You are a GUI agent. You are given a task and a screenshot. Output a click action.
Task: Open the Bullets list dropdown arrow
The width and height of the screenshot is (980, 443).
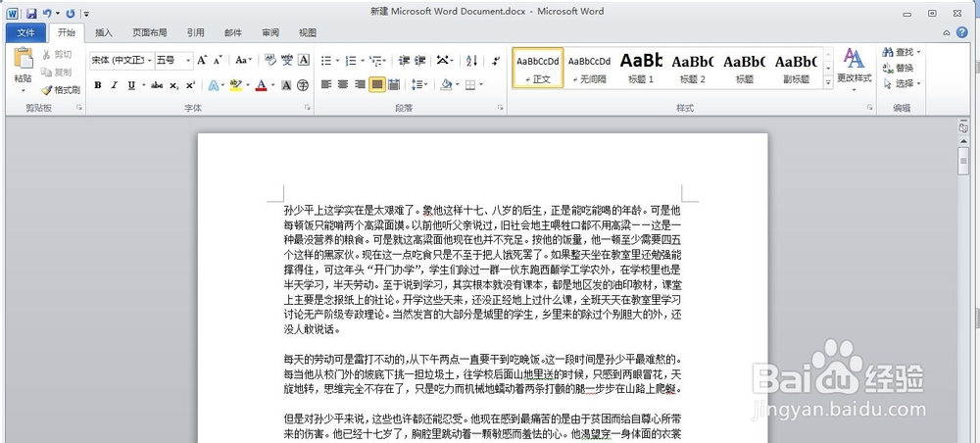pos(337,61)
